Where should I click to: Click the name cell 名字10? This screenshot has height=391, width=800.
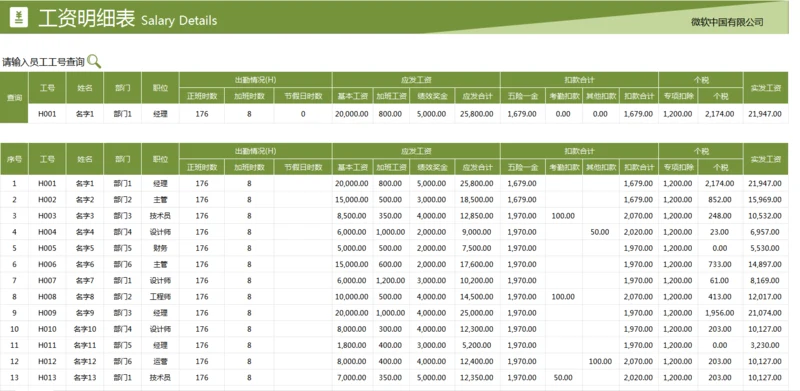pyautogui.click(x=85, y=329)
